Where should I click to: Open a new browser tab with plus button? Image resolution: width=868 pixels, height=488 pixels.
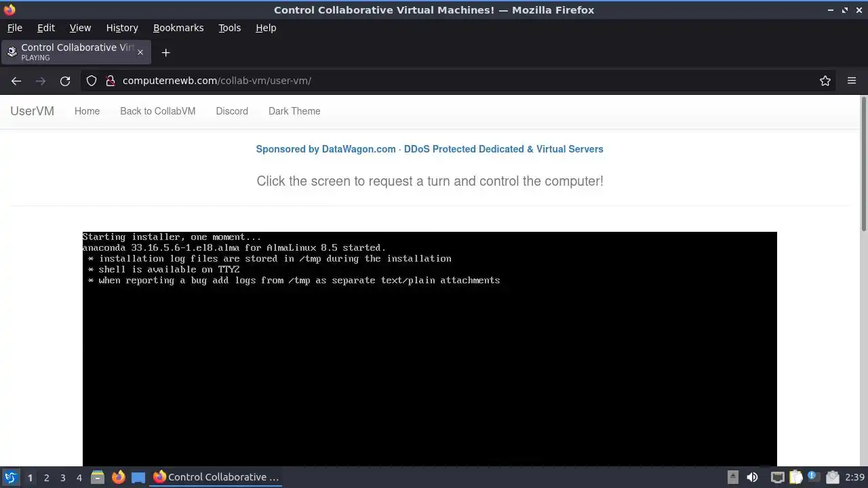tap(165, 52)
